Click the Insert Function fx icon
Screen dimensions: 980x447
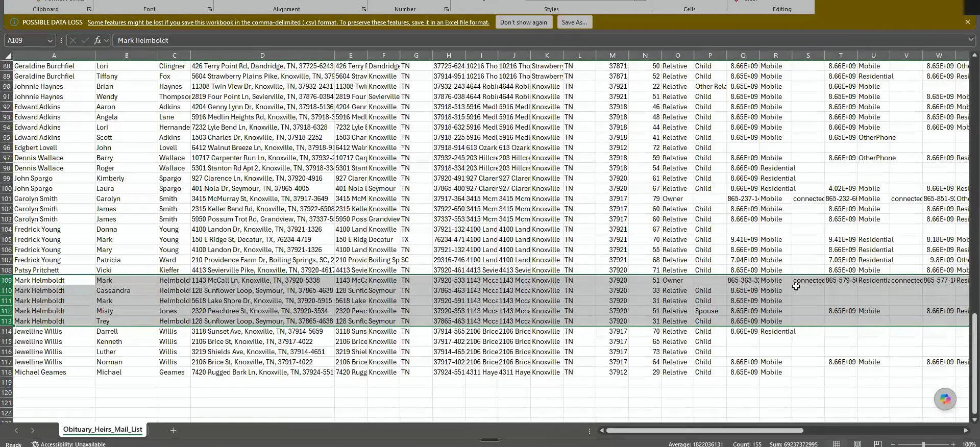97,40
